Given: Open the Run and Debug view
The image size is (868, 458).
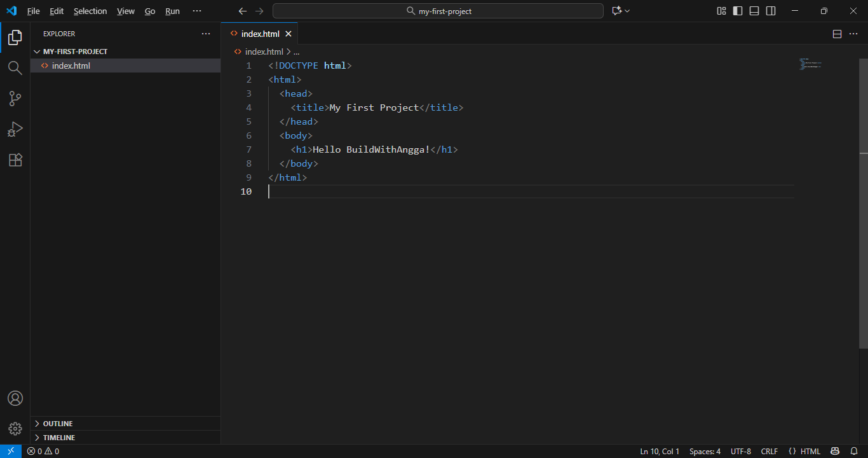Looking at the screenshot, I should pyautogui.click(x=15, y=129).
